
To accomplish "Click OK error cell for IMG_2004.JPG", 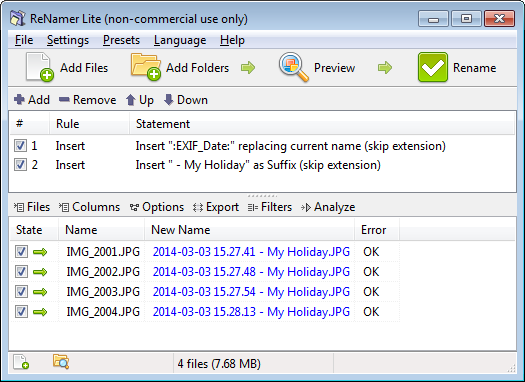I will tap(371, 312).
